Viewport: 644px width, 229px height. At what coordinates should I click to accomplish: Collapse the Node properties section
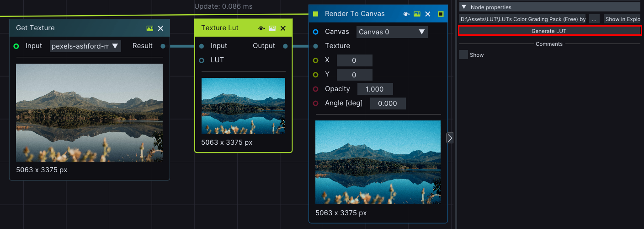pos(464,7)
